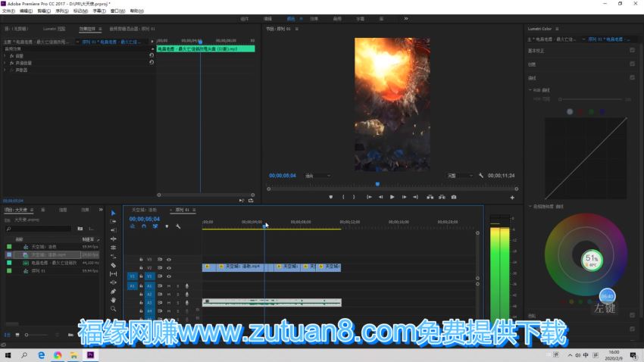This screenshot has width=644, height=362.
Task: Click Mark In bracket button
Action: click(343, 197)
